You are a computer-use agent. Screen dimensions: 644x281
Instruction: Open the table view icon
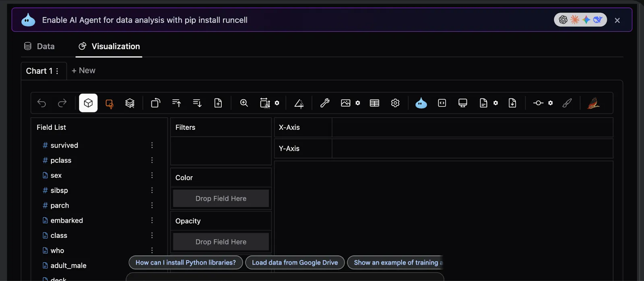pyautogui.click(x=374, y=103)
